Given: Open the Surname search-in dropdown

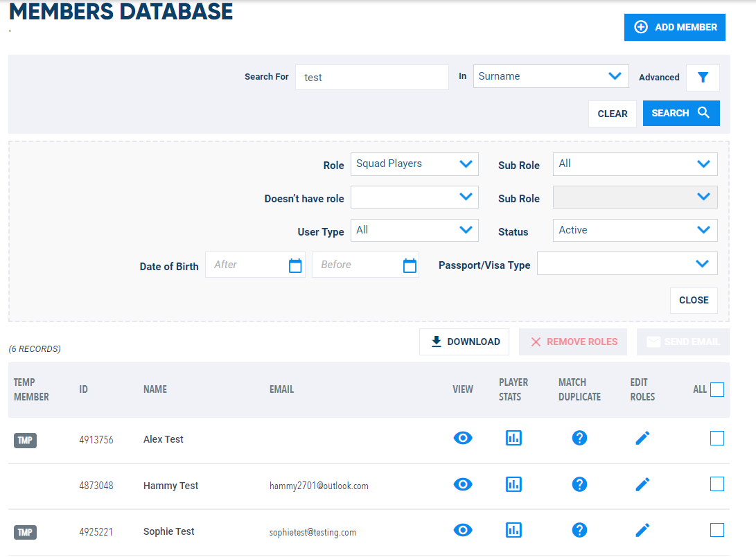Looking at the screenshot, I should point(551,76).
